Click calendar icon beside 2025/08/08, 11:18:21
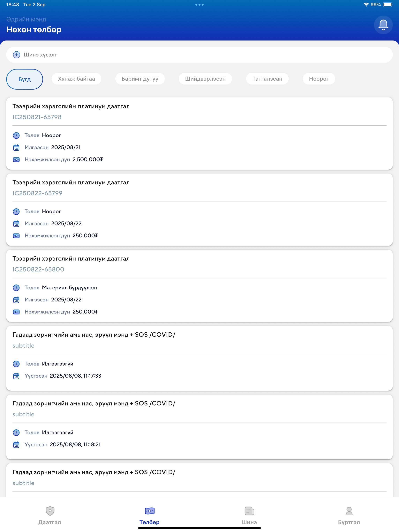Screen dimensions: 399x532 16,445
